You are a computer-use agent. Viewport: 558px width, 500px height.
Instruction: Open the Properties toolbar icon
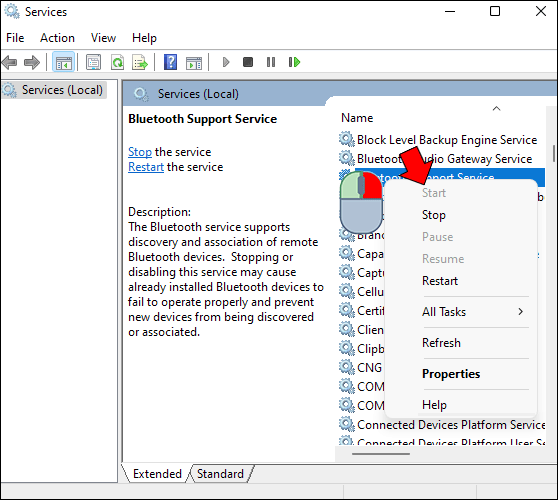pos(94,63)
